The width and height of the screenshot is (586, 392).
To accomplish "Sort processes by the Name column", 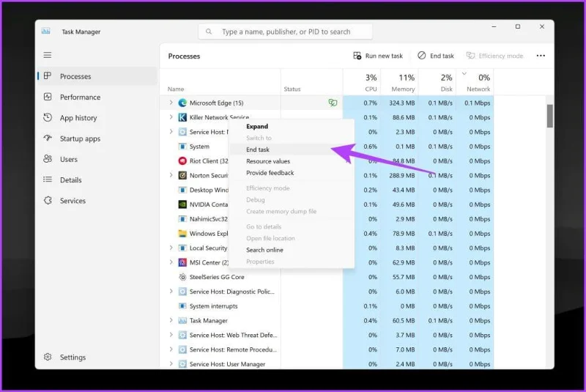I will [220, 82].
